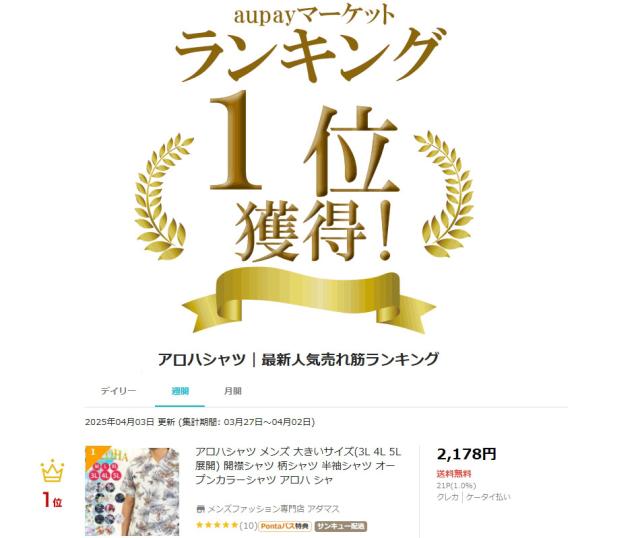This screenshot has width=640, height=538.
Task: Click the five-star rating icons
Action: pos(217,525)
